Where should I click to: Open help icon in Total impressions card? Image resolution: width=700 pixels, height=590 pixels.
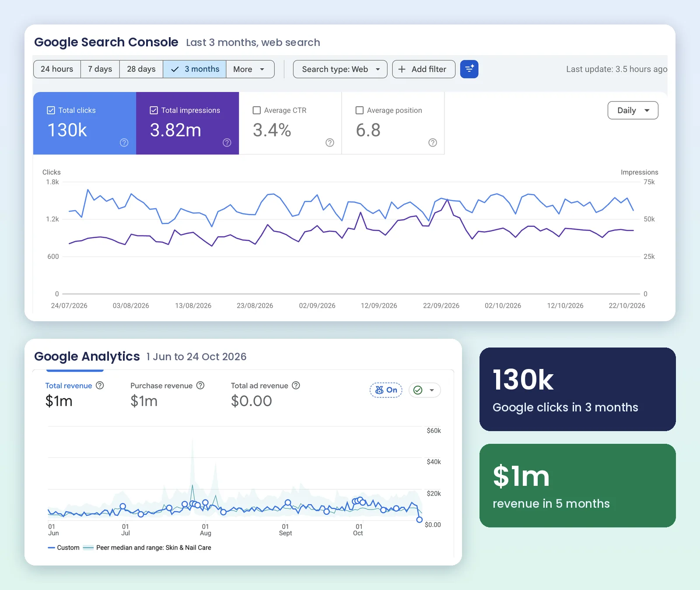[x=227, y=143]
